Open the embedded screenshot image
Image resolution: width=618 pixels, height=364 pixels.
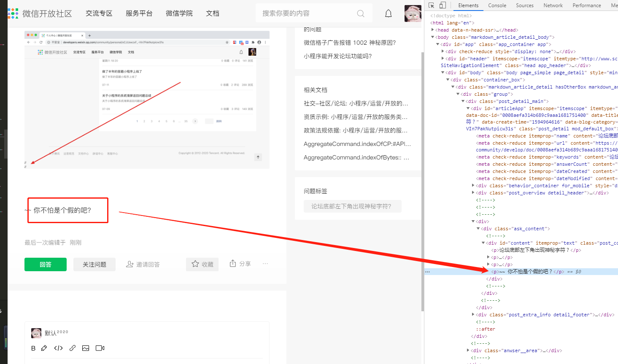click(x=147, y=100)
